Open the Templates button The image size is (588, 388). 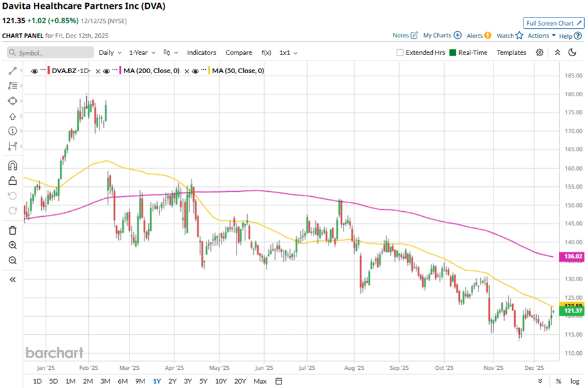tap(511, 53)
